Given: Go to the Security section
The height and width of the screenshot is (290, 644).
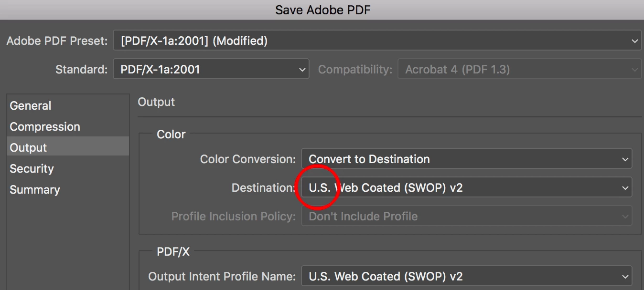Looking at the screenshot, I should pos(32,169).
